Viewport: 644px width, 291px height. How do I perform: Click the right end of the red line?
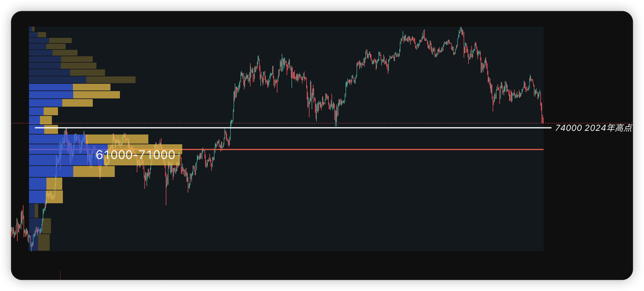(542, 149)
